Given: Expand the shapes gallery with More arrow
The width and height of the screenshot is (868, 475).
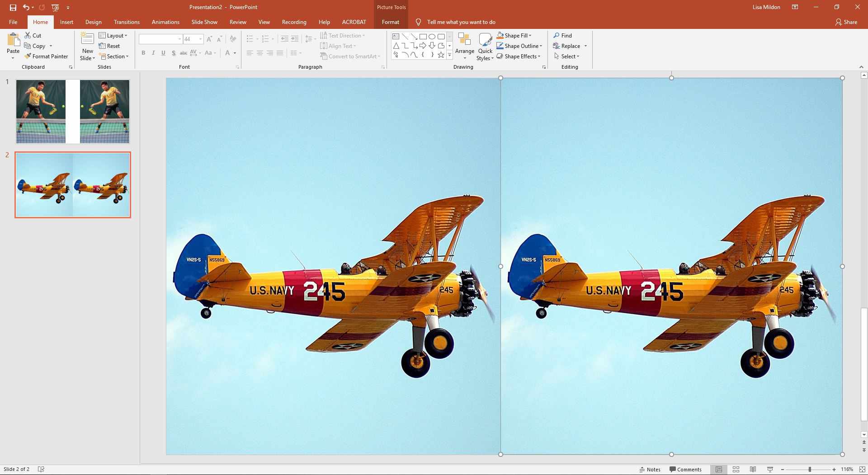Looking at the screenshot, I should click(449, 55).
